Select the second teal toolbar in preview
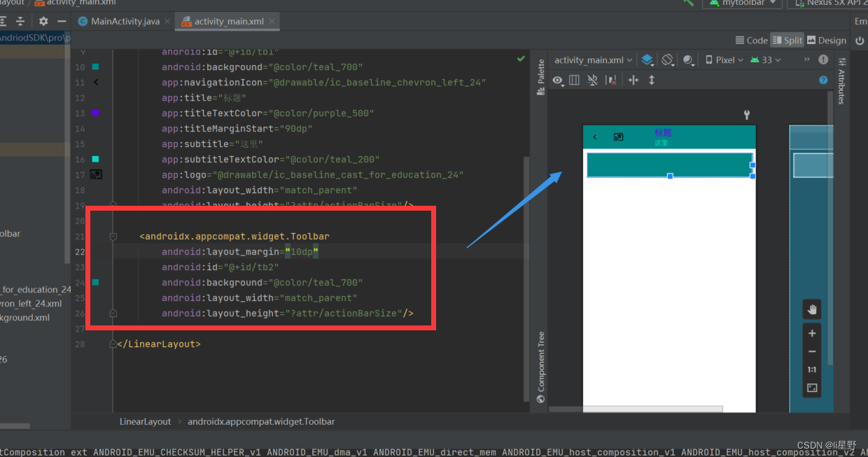Viewport: 868px width, 457px height. click(x=670, y=164)
